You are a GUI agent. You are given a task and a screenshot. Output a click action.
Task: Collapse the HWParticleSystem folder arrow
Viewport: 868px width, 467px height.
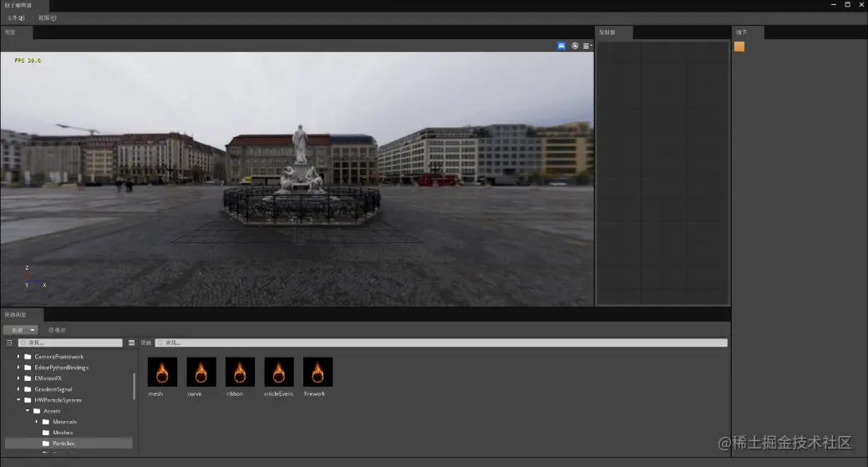tap(18, 400)
